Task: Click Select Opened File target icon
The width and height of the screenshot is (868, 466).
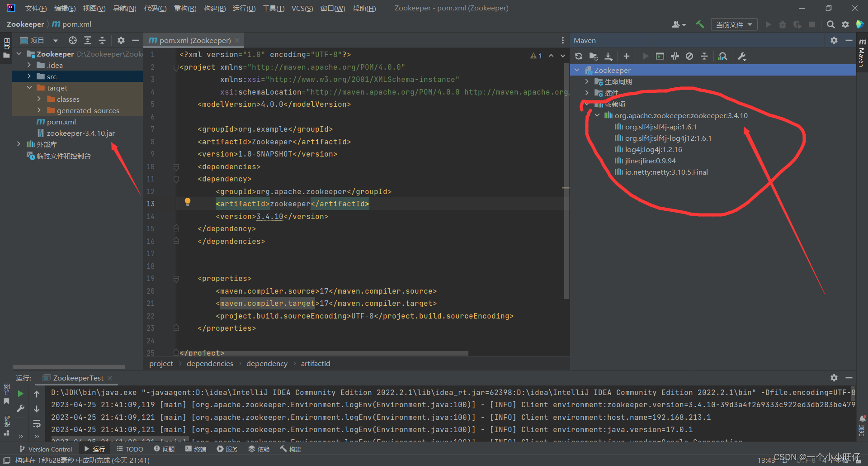Action: 73,40
